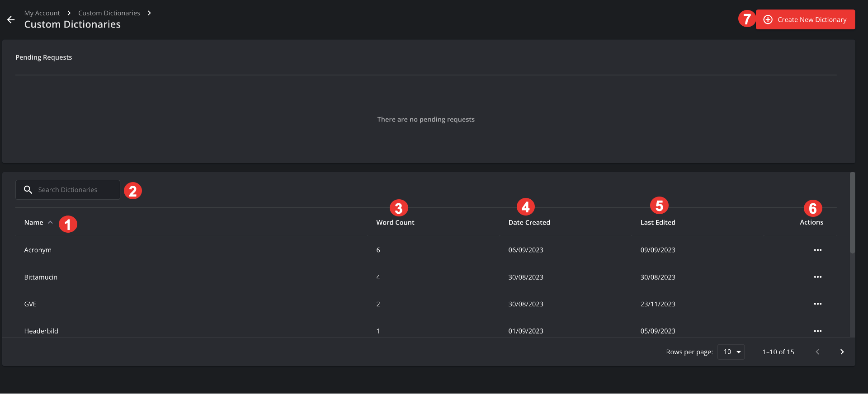
Task: Go to previous page of dictionaries
Action: (x=817, y=352)
